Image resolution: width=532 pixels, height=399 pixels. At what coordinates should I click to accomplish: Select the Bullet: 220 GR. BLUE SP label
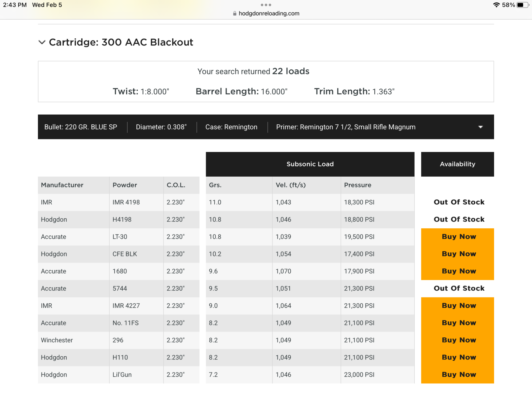81,127
